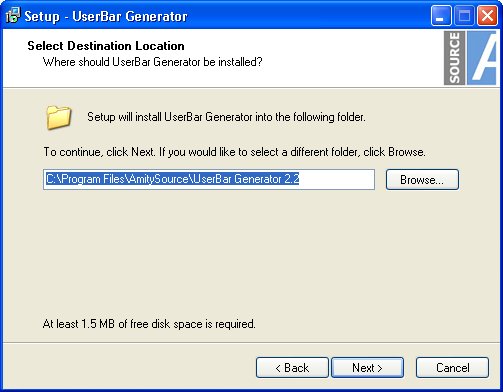The width and height of the screenshot is (503, 392).
Task: Click the 'Where should UserBar Generator be installed?' text
Action: 152,62
